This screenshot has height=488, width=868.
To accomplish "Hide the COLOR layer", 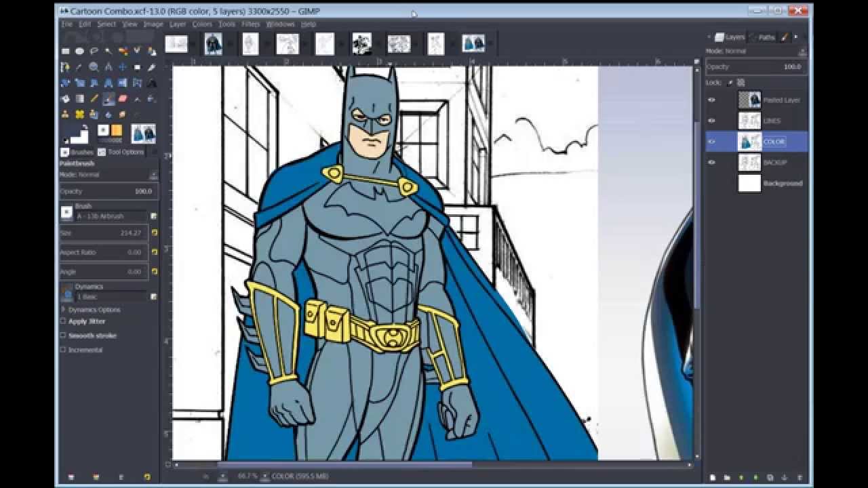I will tap(711, 142).
